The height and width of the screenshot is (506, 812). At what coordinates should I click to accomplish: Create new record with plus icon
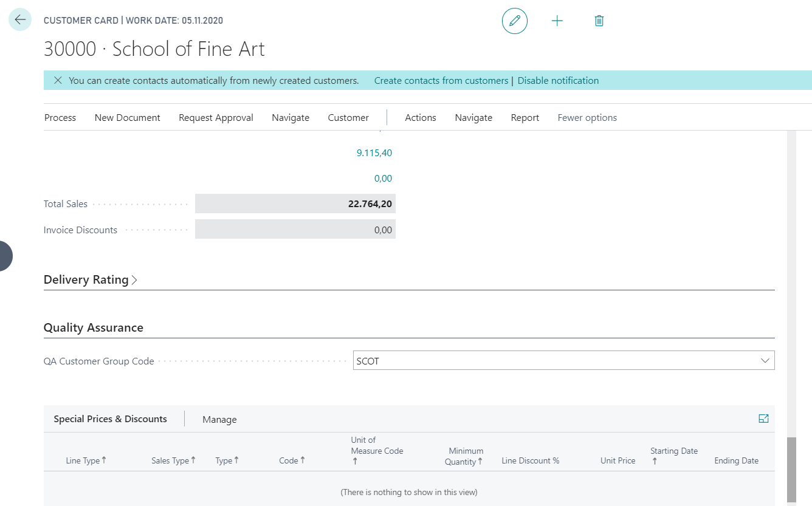tap(557, 21)
